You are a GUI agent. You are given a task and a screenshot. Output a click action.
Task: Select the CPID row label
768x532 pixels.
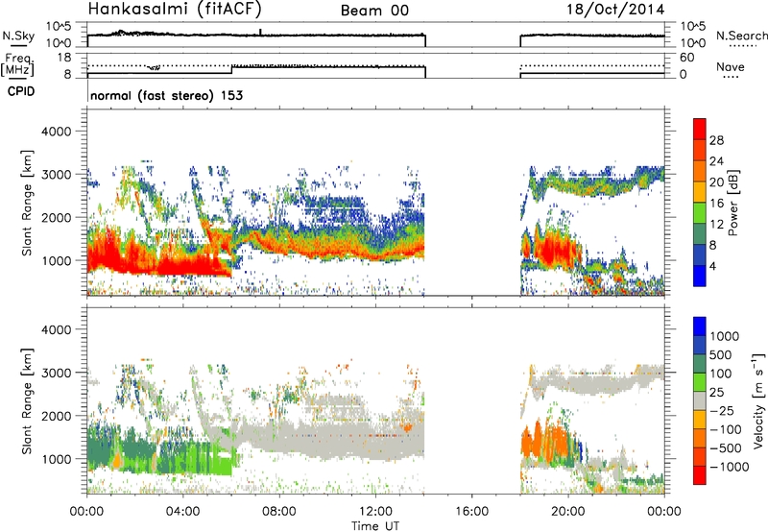[21, 91]
